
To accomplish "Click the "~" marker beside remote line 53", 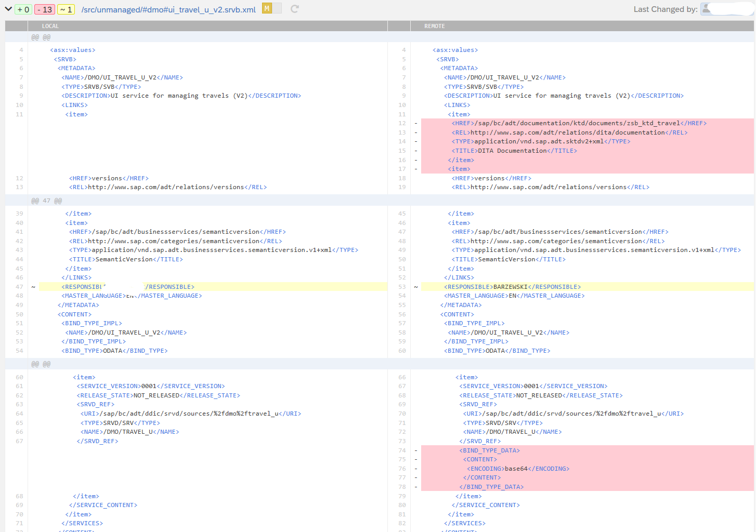I will (416, 286).
